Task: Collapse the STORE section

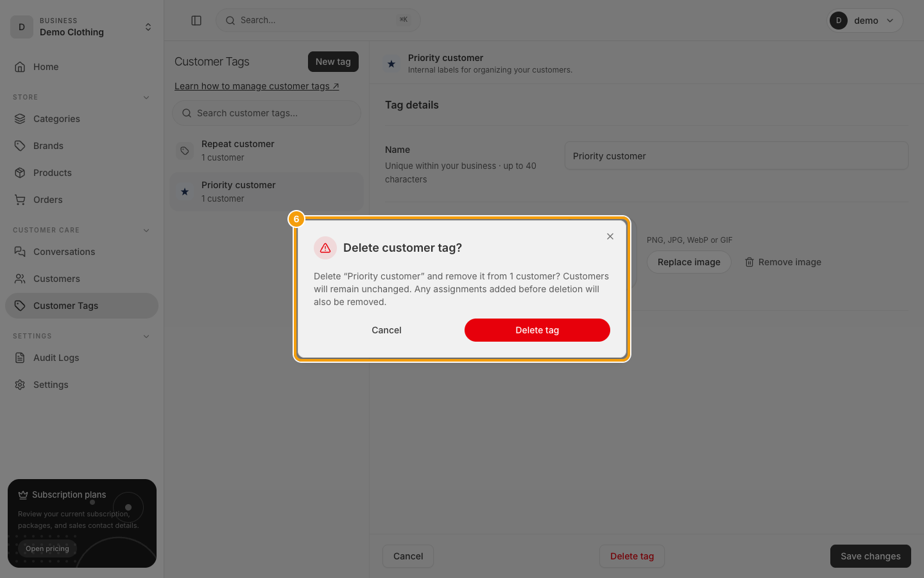Action: click(x=146, y=98)
